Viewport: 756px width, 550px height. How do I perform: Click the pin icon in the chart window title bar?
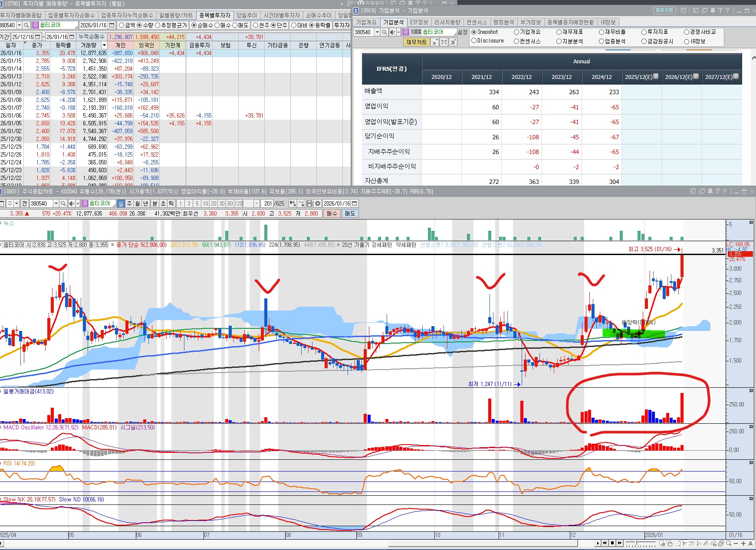pyautogui.click(x=710, y=191)
